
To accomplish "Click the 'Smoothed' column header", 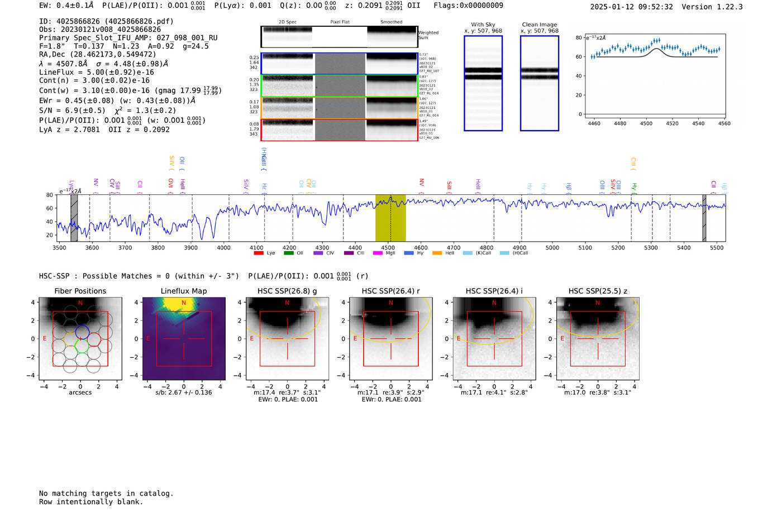I will (x=391, y=22).
